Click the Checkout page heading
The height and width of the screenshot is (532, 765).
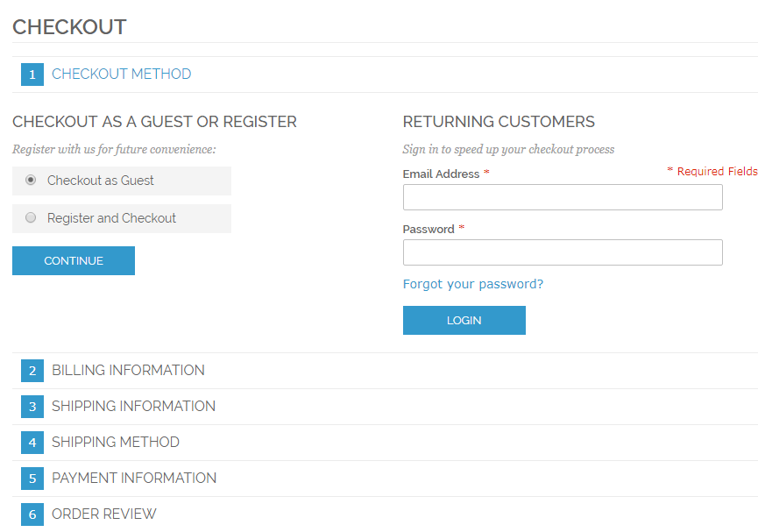pyautogui.click(x=69, y=27)
